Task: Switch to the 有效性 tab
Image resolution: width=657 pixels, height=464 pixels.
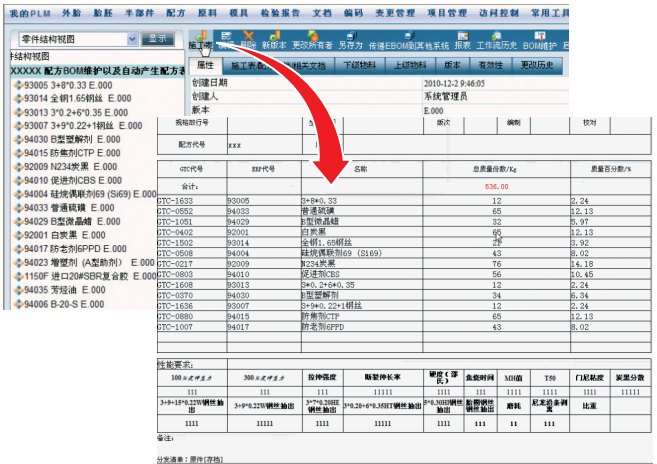Action: pos(490,65)
